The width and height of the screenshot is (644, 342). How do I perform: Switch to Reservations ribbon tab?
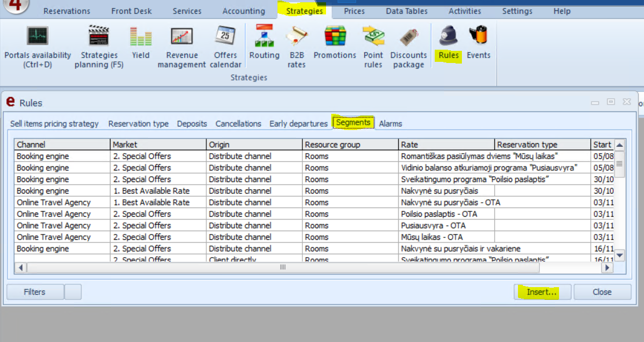(66, 11)
